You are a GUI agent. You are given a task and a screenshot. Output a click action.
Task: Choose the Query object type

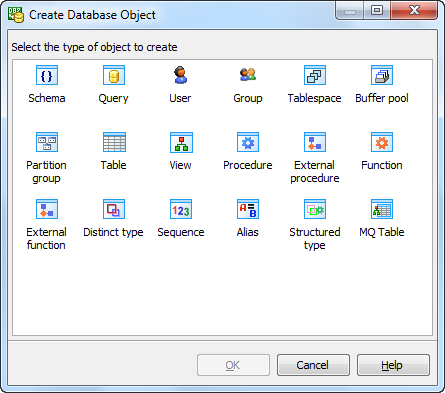coord(114,75)
